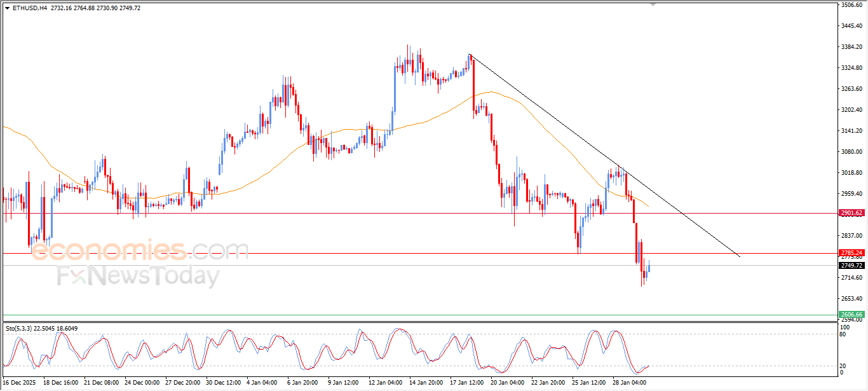Viewport: 868px width, 391px height.
Task: Click the 3324.80 price axis label
Action: tap(851, 68)
